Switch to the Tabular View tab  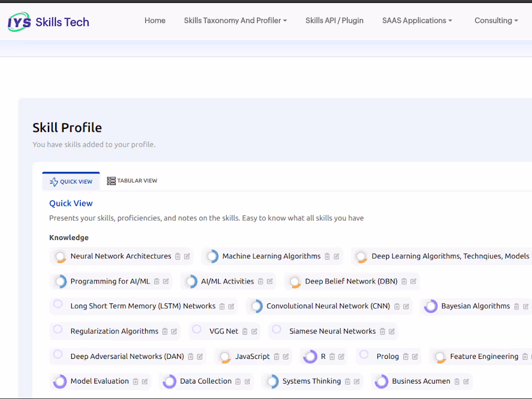(132, 181)
